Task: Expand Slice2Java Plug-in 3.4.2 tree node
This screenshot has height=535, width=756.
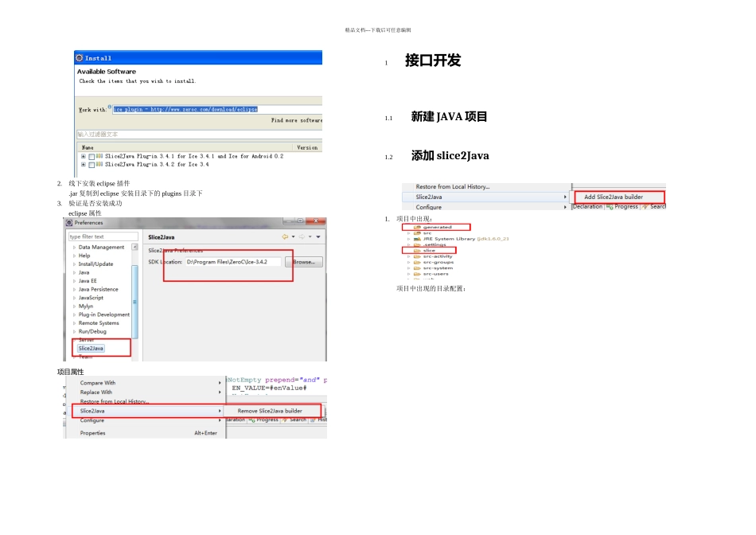Action: pos(83,165)
